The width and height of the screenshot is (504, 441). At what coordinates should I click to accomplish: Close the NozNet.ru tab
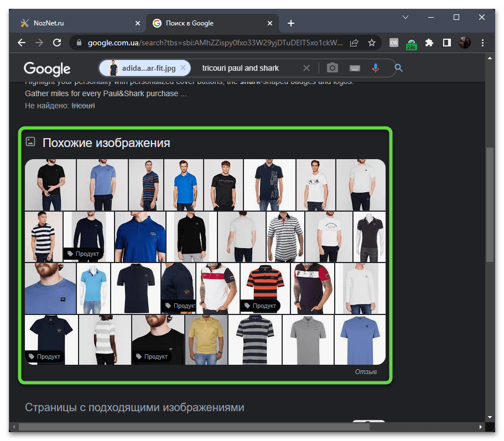click(x=138, y=23)
